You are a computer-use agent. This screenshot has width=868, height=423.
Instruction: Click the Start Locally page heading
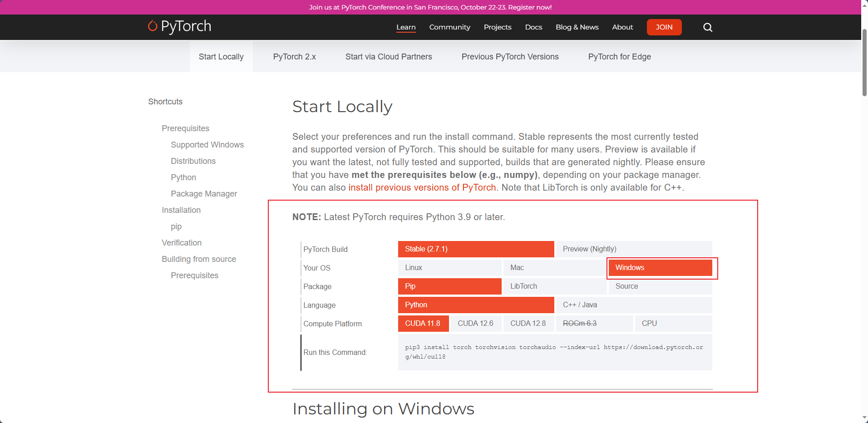click(342, 107)
